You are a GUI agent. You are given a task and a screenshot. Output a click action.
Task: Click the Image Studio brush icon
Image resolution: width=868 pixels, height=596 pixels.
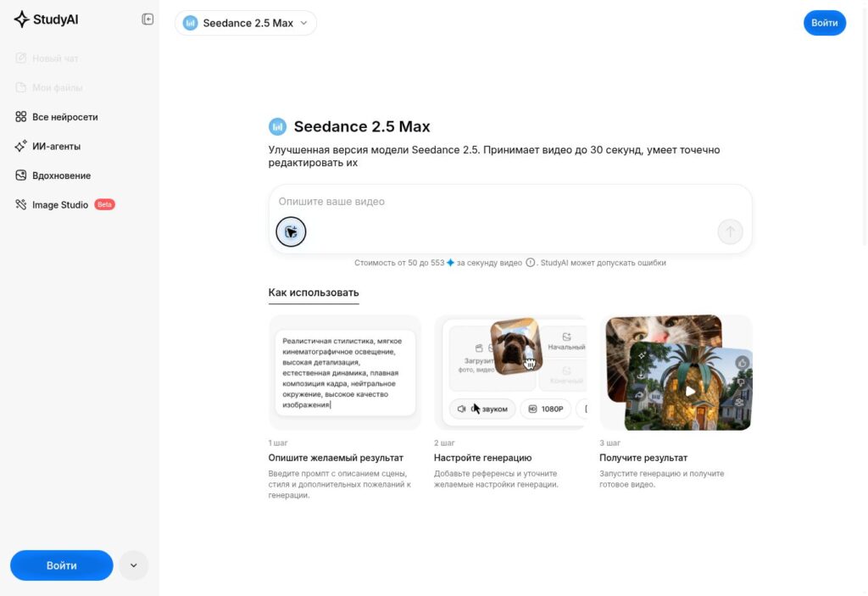click(x=21, y=205)
